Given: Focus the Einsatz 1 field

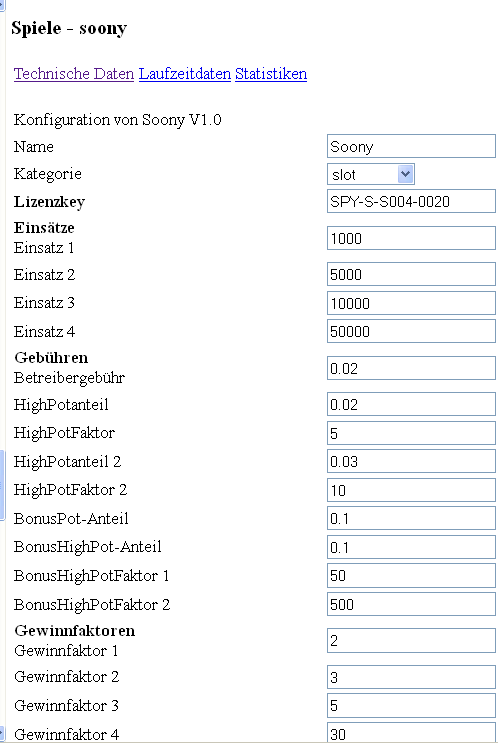Looking at the screenshot, I should coord(411,238).
